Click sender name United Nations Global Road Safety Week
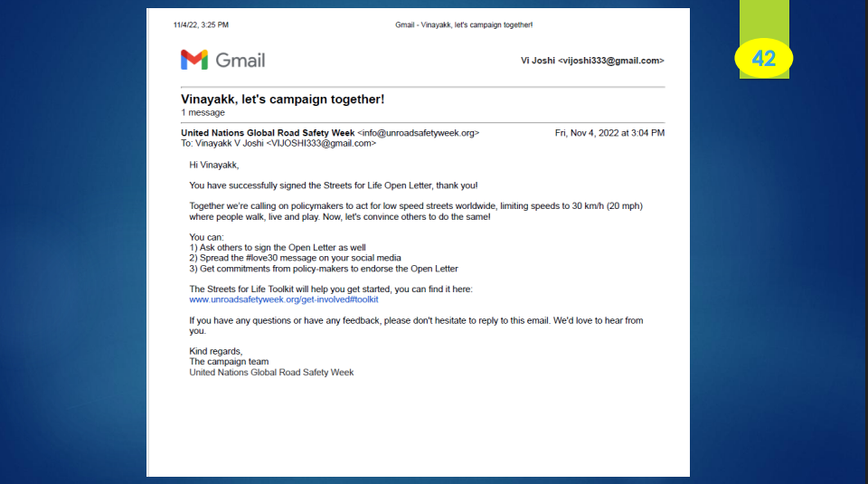 tap(268, 133)
